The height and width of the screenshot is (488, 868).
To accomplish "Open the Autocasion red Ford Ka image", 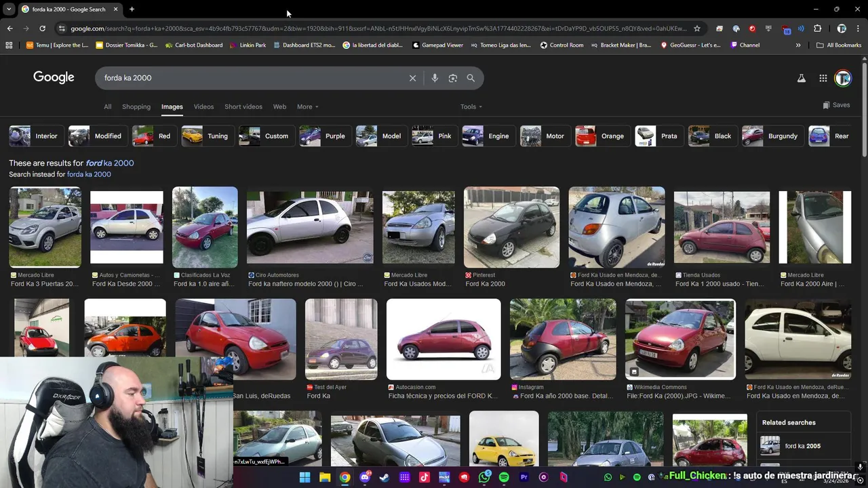I will point(443,339).
